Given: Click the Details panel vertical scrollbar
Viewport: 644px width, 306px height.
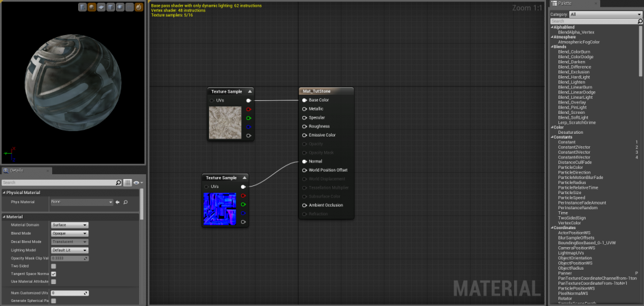Looking at the screenshot, I should pos(142,204).
